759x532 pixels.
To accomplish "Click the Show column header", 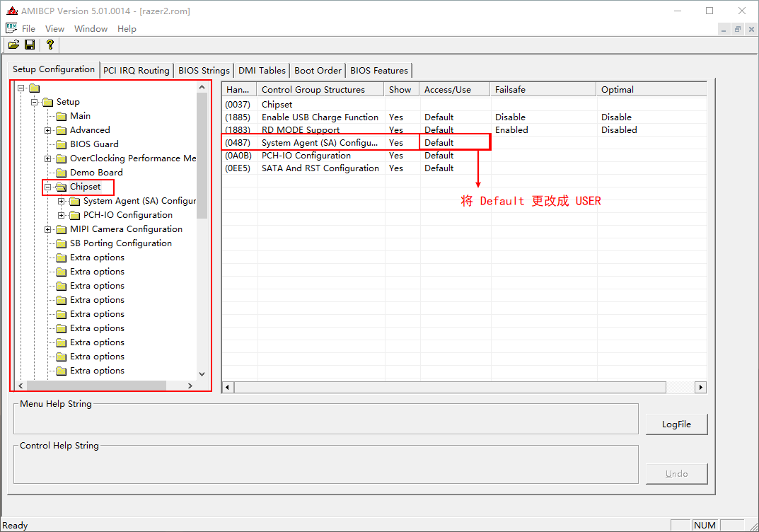I will point(402,90).
